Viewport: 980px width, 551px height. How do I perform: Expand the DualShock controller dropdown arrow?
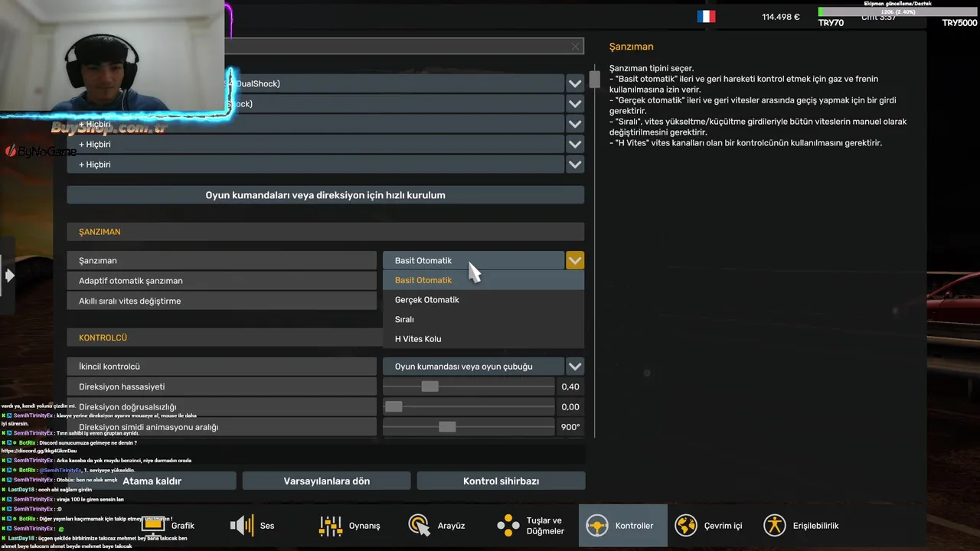click(575, 83)
